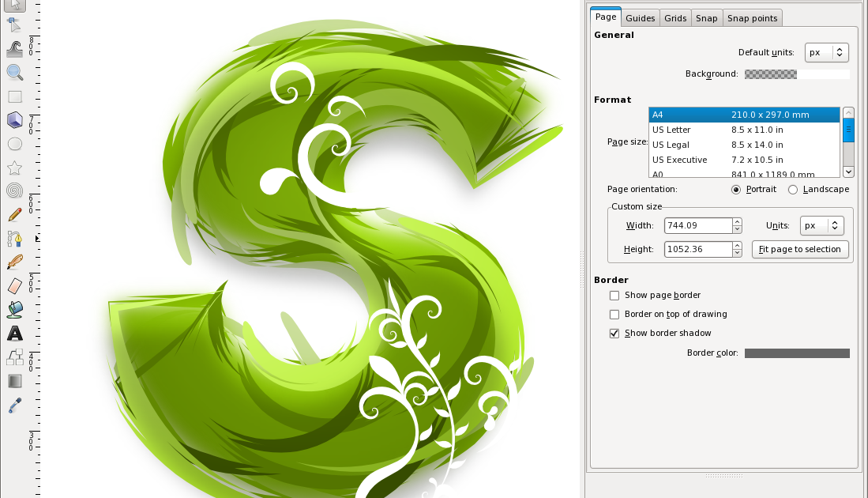Switch to the Grids tab
Viewport: 868px width, 498px height.
pyautogui.click(x=675, y=18)
